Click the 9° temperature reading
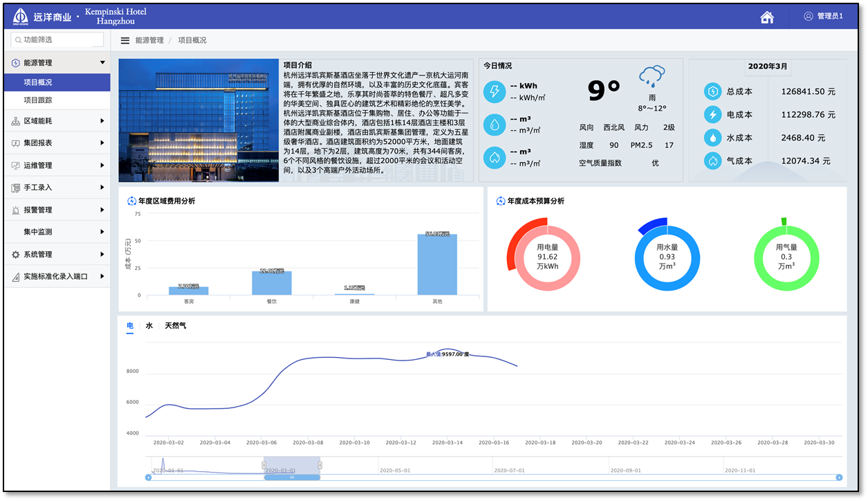 [604, 90]
